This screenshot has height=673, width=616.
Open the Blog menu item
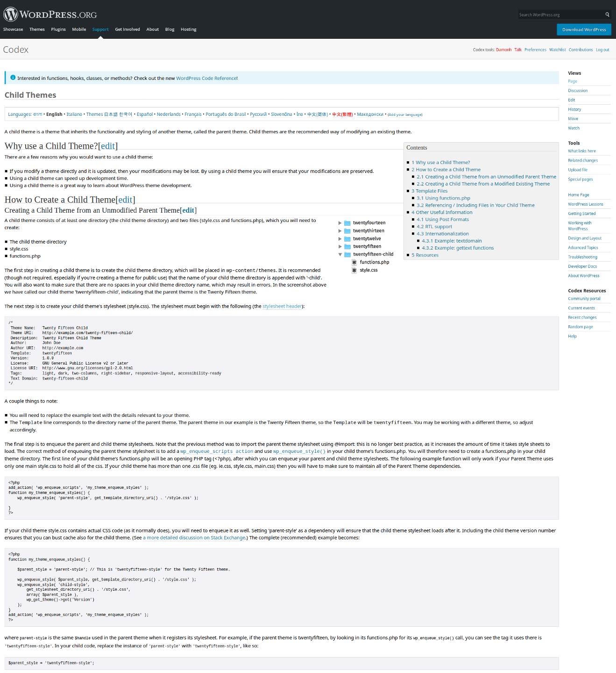tap(170, 29)
